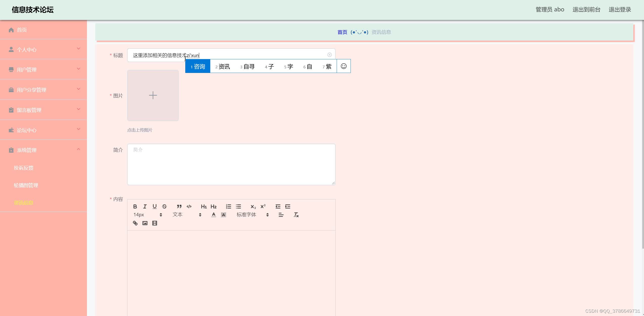
Task: Open the 标准字体 font dropdown
Action: (x=253, y=215)
